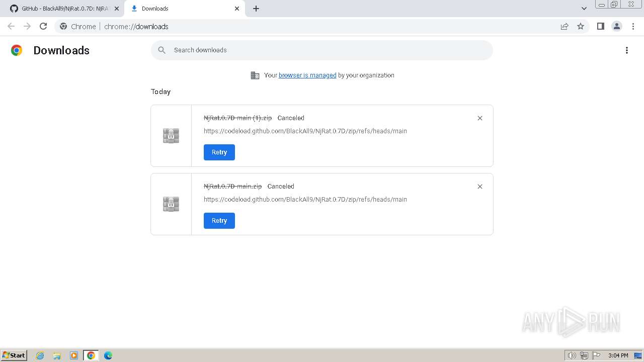
Task: Expand the tab search dropdown arrow
Action: 584,9
